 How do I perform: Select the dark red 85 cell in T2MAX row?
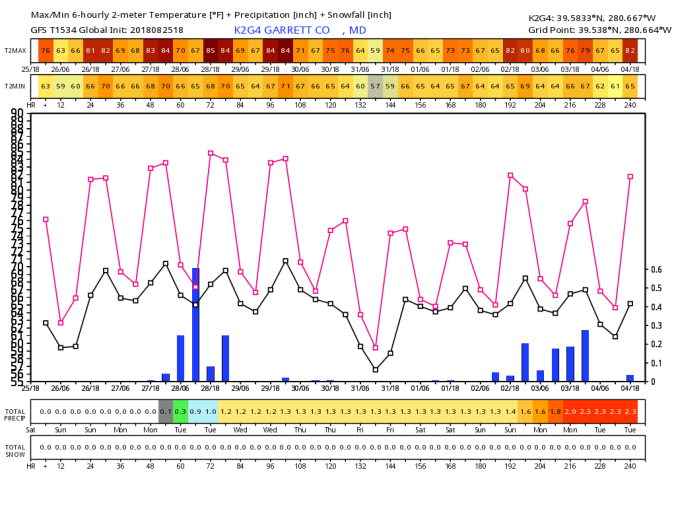210,50
